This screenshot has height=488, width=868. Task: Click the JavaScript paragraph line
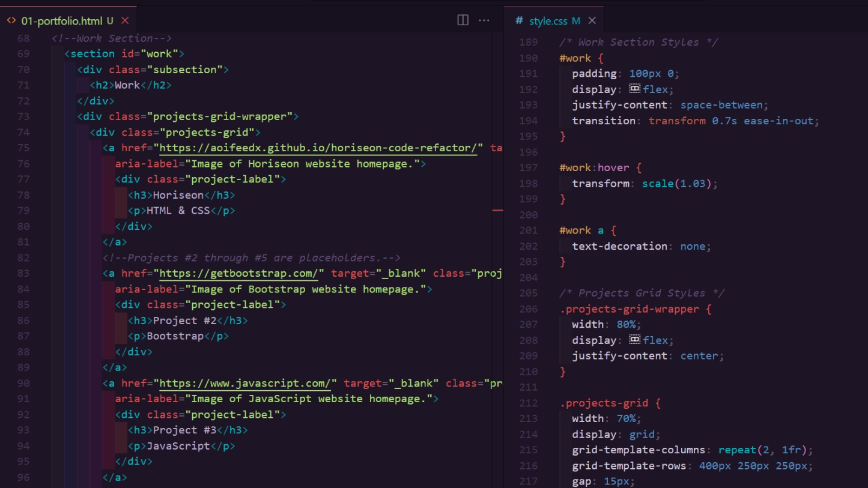coord(181,446)
